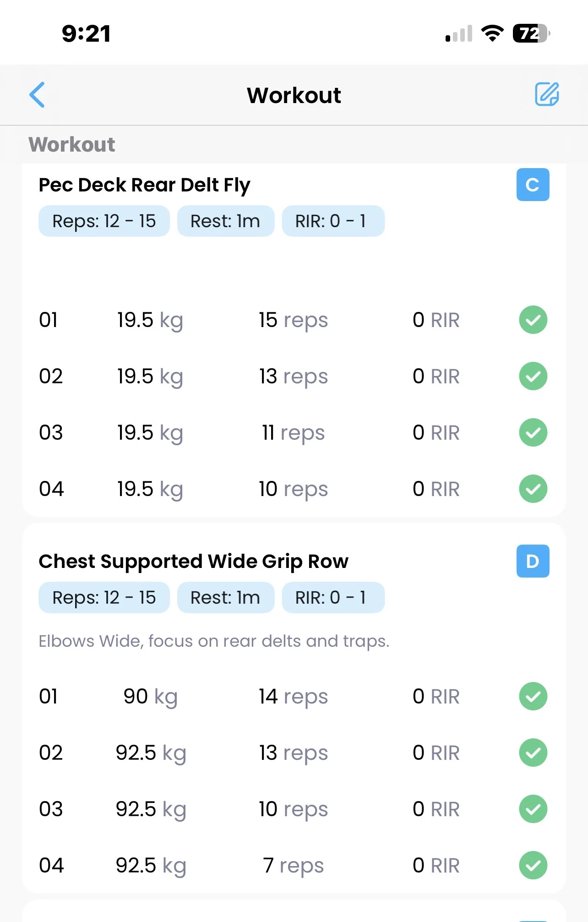588x922 pixels.
Task: Tap Chest Supported Row 'Reps: 12 - 15' chip
Action: 104,598
